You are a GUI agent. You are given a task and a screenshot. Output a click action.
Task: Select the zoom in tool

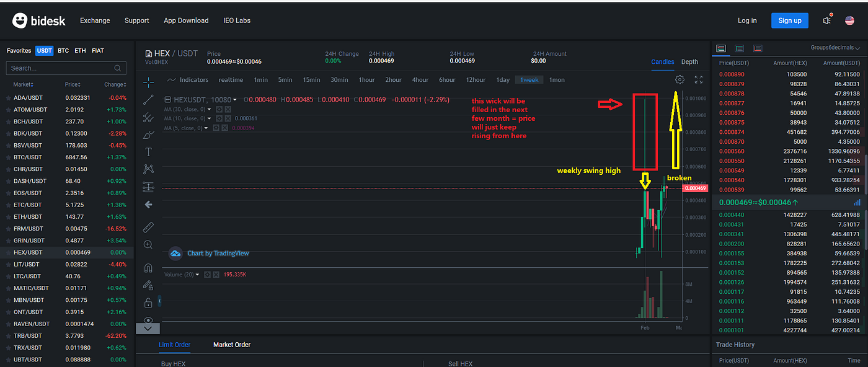pyautogui.click(x=148, y=245)
